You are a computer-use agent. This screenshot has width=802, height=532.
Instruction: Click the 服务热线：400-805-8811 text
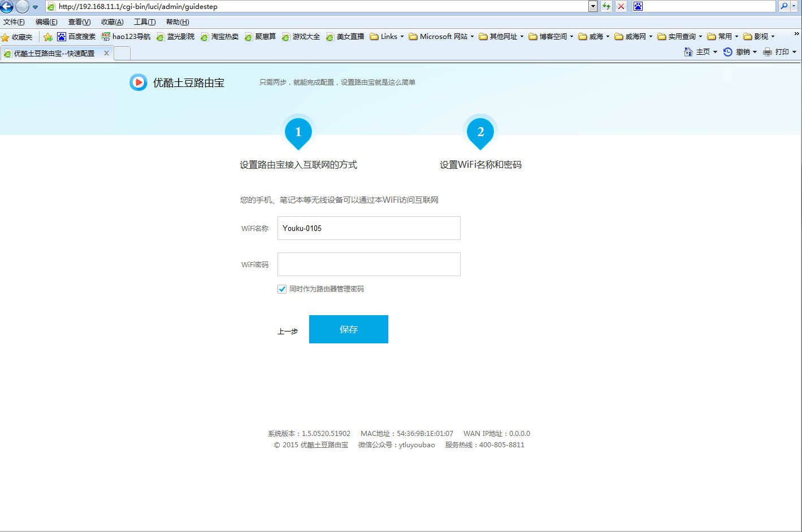485,445
